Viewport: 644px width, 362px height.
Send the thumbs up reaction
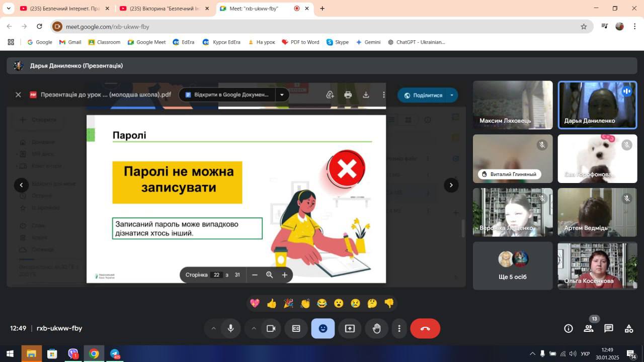(272, 303)
